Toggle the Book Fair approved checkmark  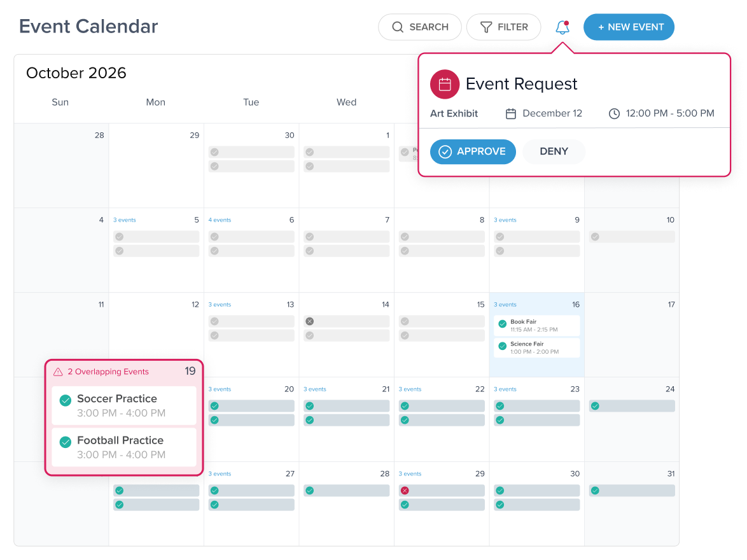click(502, 324)
